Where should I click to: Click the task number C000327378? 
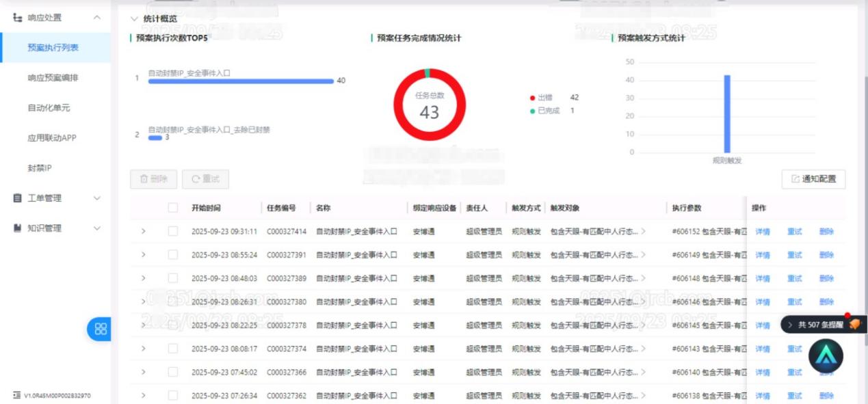(x=287, y=325)
